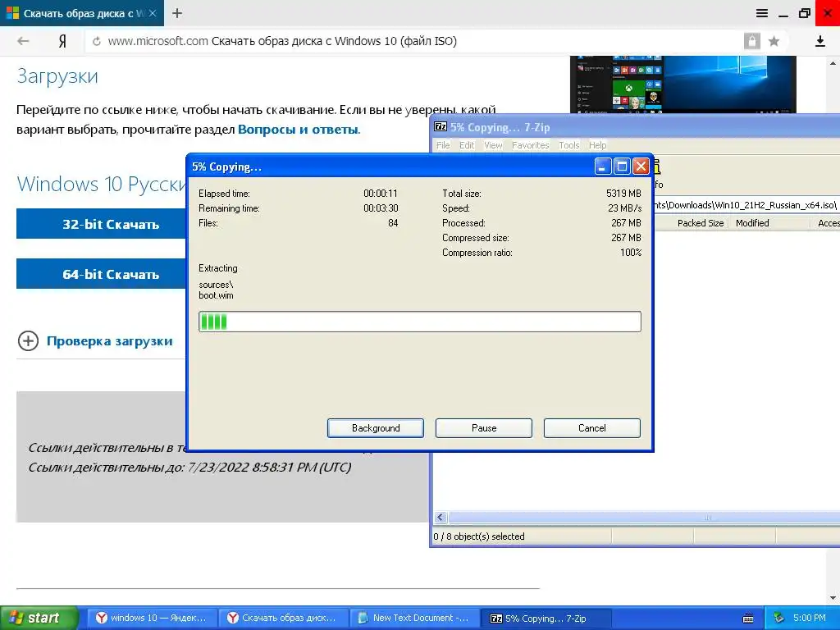Click the 5:00 PM taskbar clock
Viewport: 840px width, 630px height.
[x=810, y=618]
